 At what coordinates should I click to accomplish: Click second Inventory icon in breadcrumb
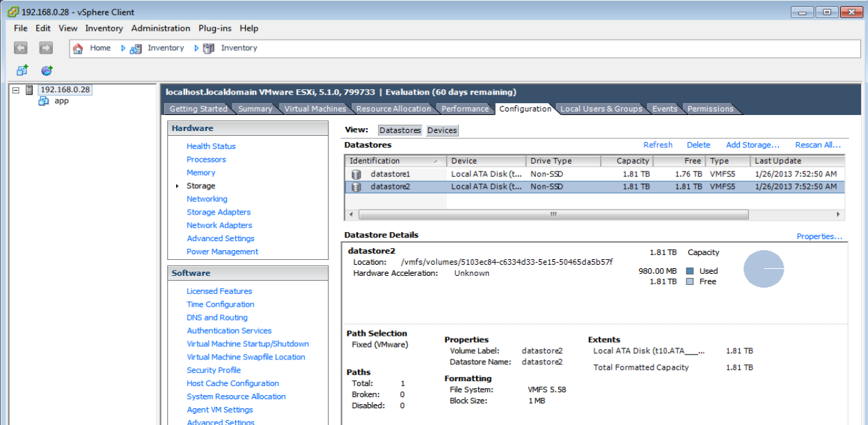tap(209, 48)
